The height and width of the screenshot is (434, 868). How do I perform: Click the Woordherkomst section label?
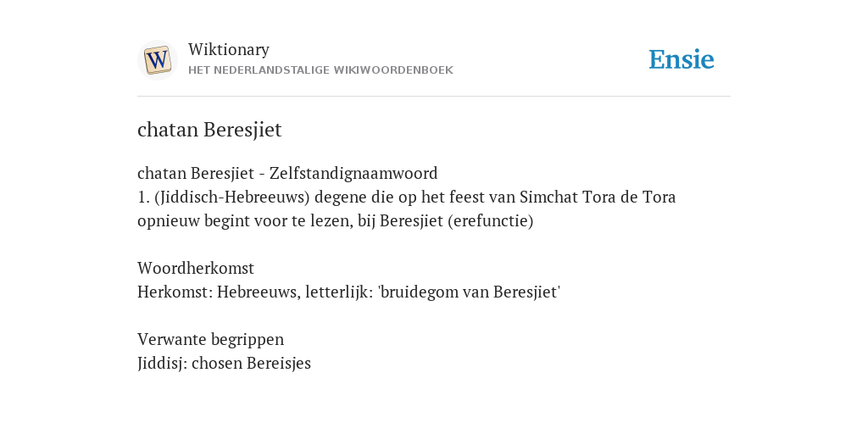pyautogui.click(x=196, y=268)
